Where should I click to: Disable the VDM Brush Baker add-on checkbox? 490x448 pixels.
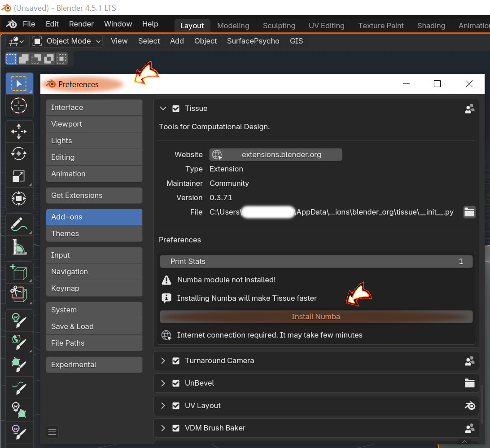(176, 428)
